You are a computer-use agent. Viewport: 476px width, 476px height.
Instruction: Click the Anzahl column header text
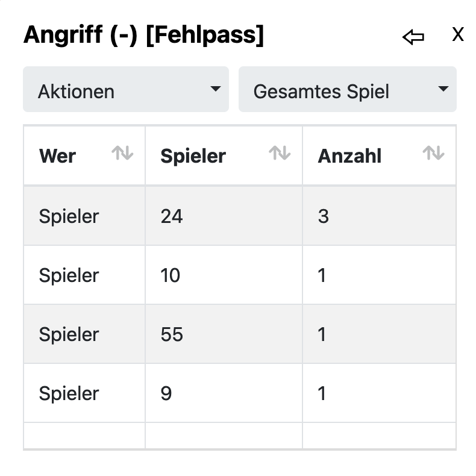pos(349,156)
